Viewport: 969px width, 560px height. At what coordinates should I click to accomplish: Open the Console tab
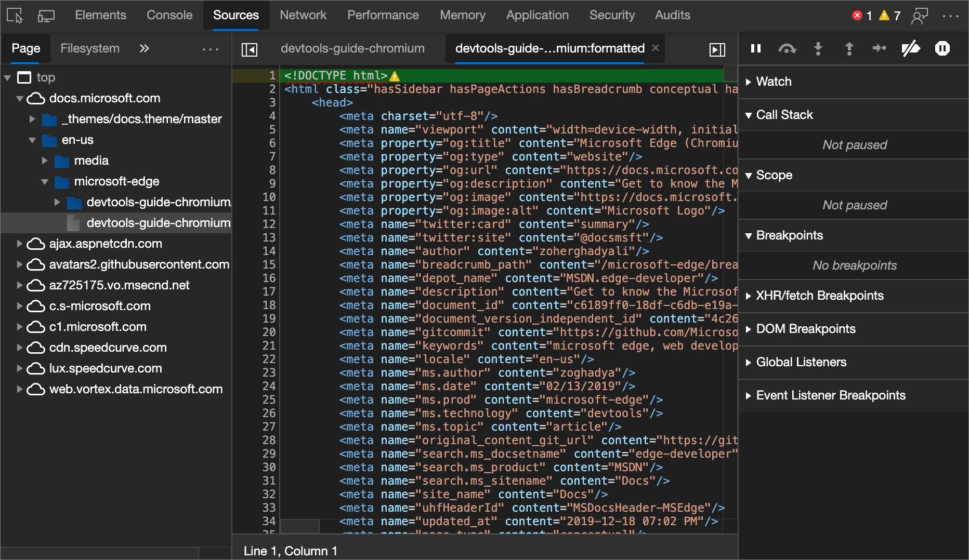(169, 15)
